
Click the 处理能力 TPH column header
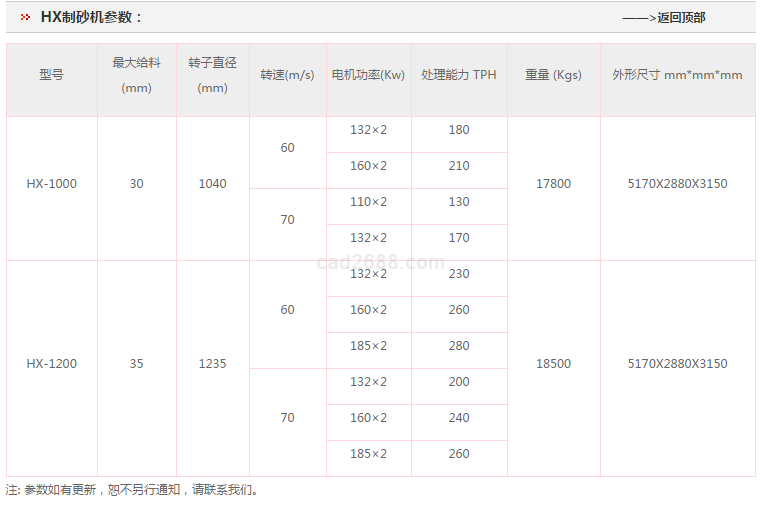pos(458,75)
